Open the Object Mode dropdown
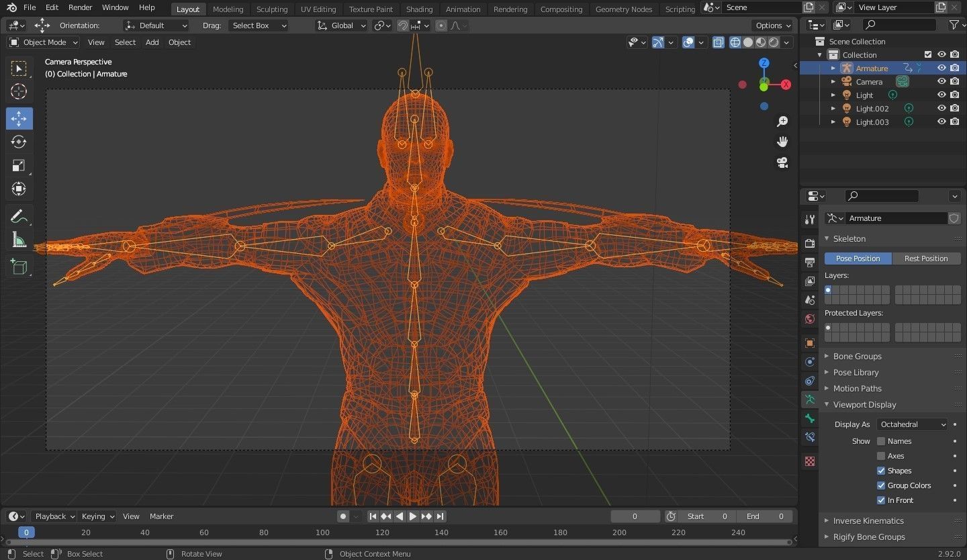Viewport: 967px width, 560px height. pos(44,42)
